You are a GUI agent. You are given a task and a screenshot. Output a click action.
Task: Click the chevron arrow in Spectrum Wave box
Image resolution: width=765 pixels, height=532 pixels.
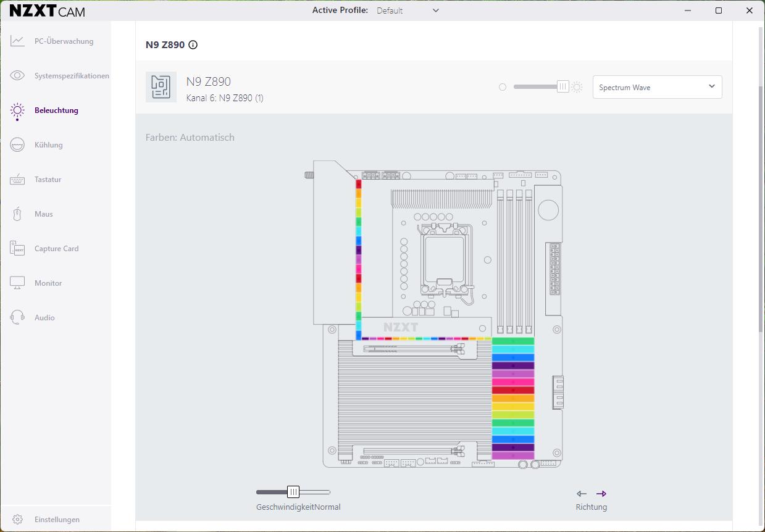pyautogui.click(x=712, y=86)
